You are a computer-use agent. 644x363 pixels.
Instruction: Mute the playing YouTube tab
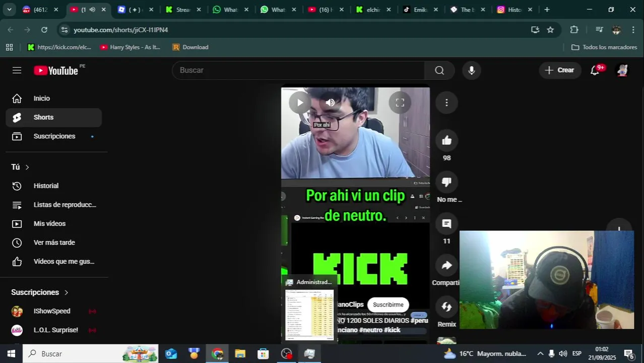(x=92, y=10)
